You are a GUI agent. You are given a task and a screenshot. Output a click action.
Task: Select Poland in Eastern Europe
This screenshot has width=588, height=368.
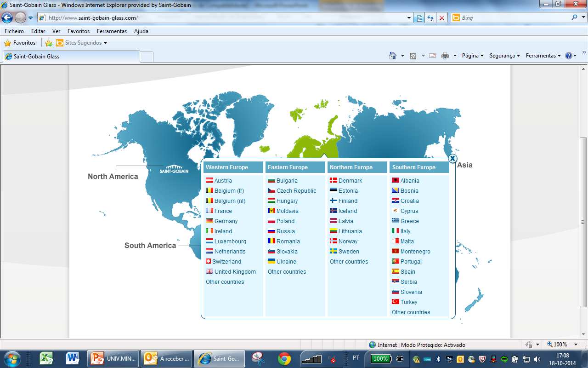tap(285, 221)
